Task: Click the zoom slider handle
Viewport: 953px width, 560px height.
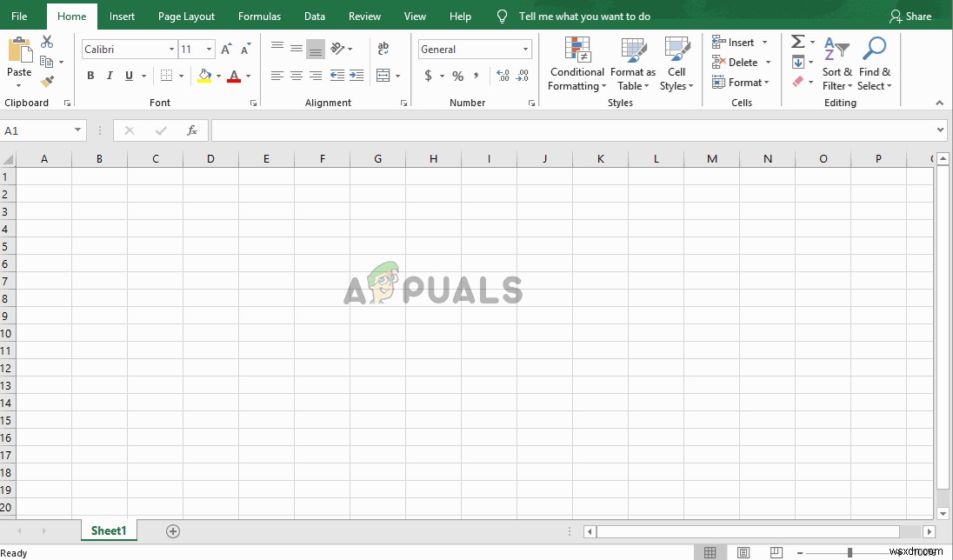Action: click(850, 553)
